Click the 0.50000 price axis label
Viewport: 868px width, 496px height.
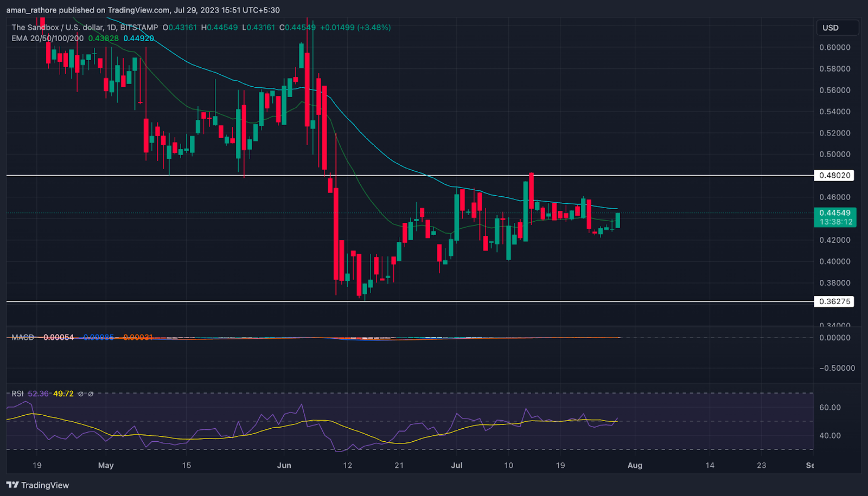tap(835, 154)
